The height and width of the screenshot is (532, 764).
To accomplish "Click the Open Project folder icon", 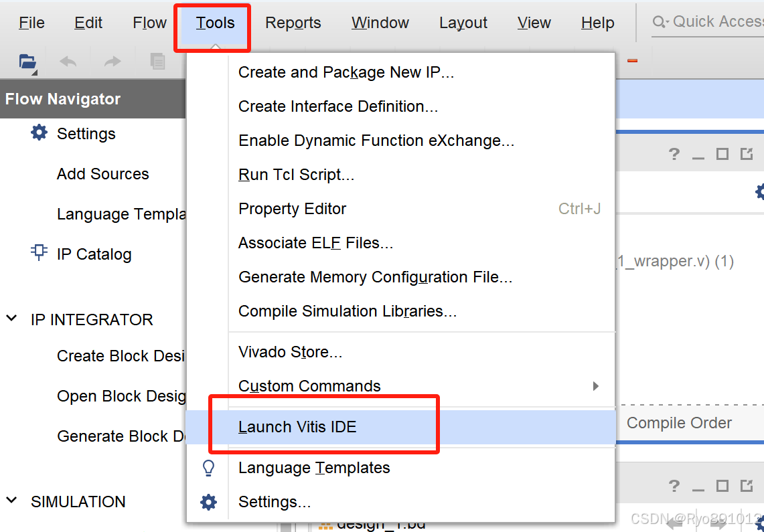I will (27, 63).
